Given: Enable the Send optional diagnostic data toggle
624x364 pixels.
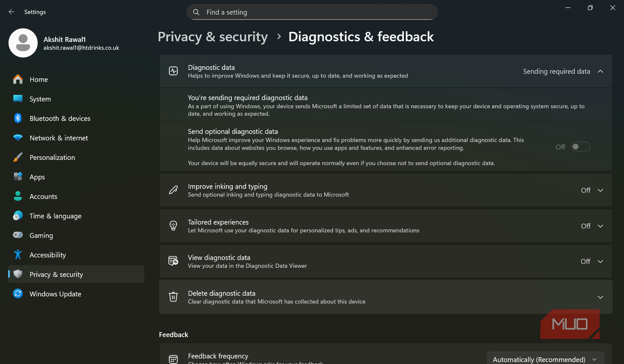Looking at the screenshot, I should [581, 147].
